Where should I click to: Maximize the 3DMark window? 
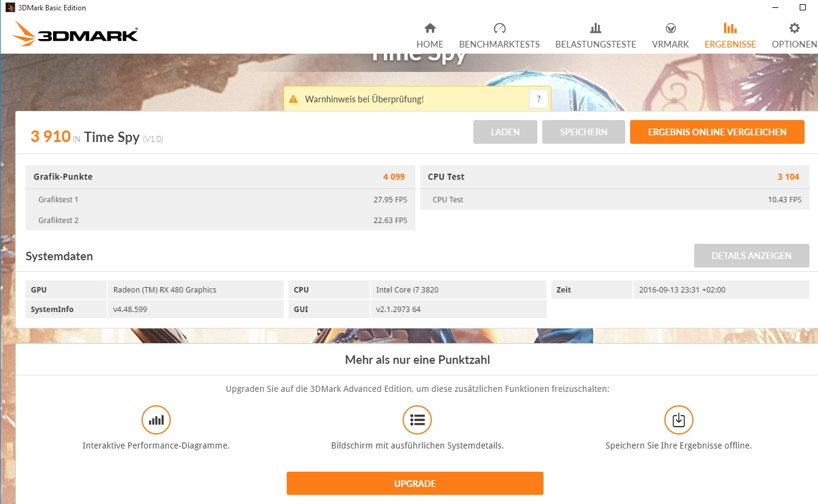tap(803, 8)
